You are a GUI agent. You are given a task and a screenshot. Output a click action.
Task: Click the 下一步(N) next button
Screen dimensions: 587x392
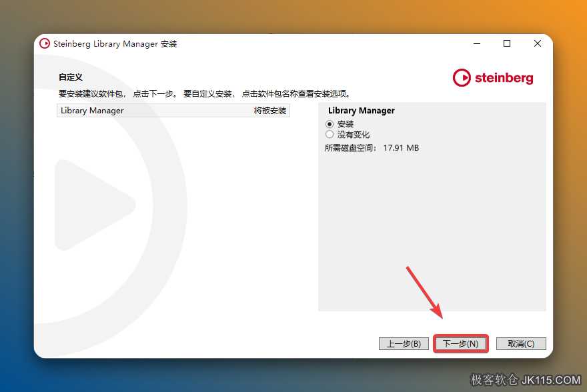point(460,343)
